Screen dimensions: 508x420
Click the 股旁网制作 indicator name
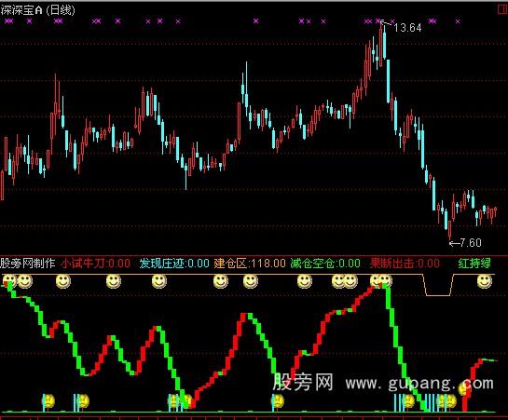[x=28, y=264]
